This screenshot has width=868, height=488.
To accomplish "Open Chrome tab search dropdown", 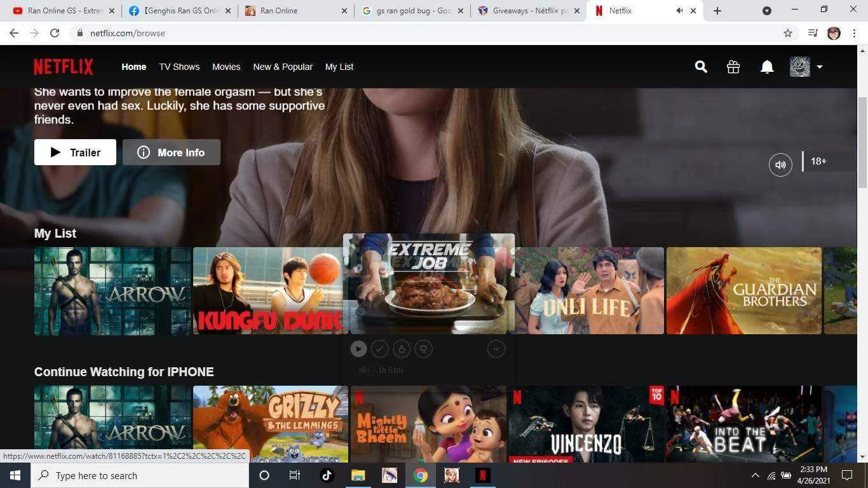I will [x=767, y=11].
